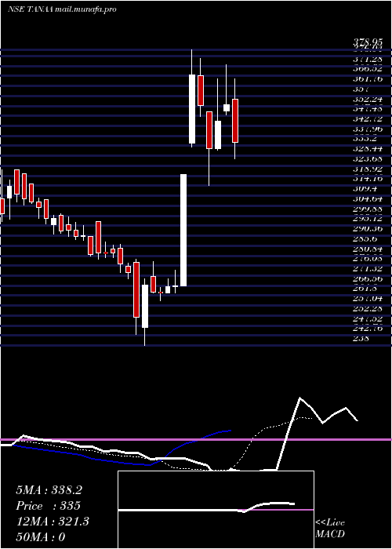
Task: Click the 271.32 price axis label
Action: pyautogui.click(x=368, y=268)
